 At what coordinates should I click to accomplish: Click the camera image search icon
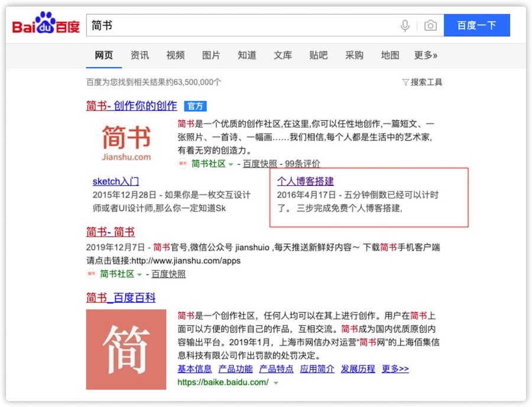pyautogui.click(x=430, y=25)
